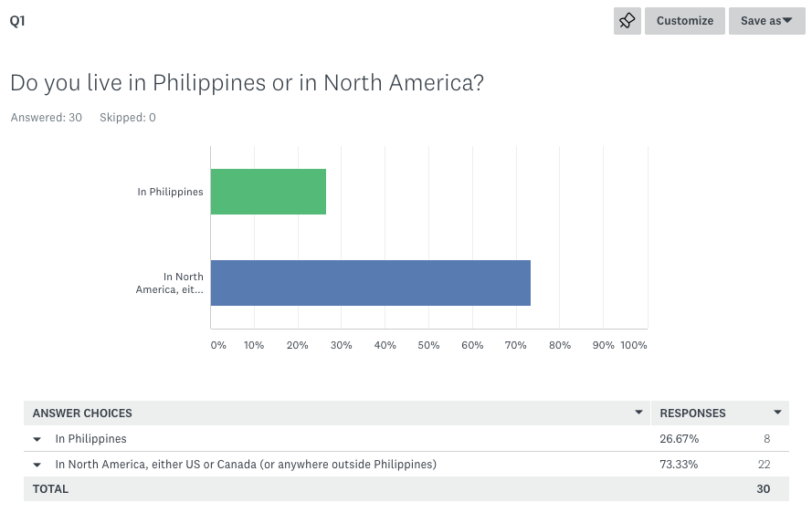Click the blue In North America bar
The image size is (812, 513).
pos(371,283)
